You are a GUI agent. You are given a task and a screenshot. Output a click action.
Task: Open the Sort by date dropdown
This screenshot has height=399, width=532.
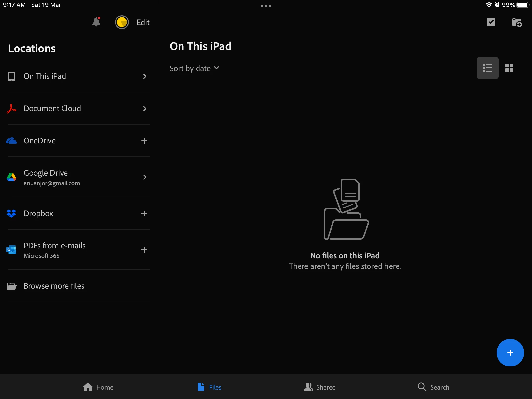(194, 68)
